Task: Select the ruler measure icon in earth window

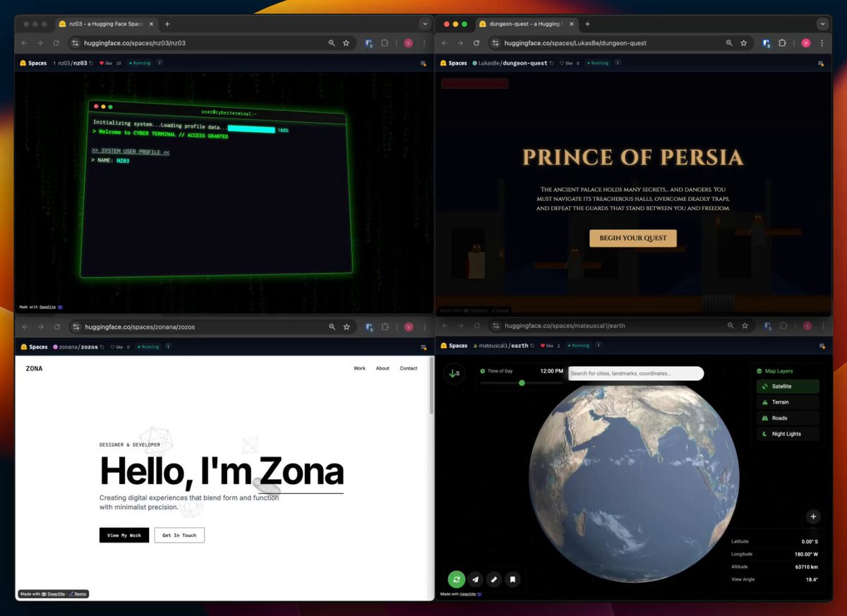Action: (494, 579)
